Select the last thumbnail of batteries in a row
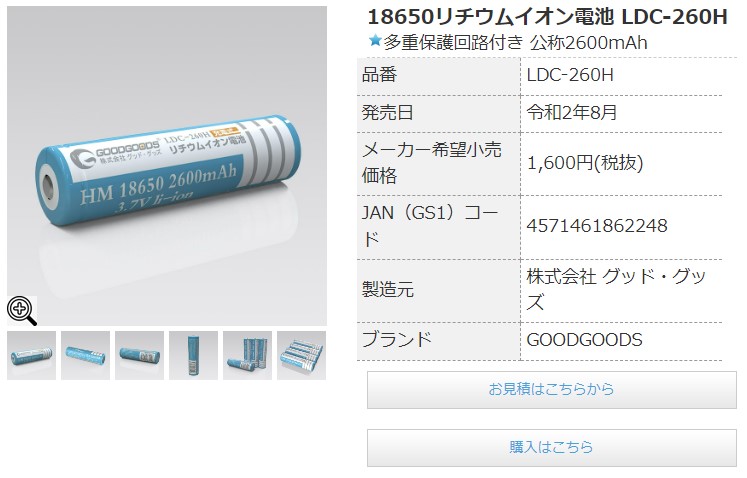 point(301,356)
